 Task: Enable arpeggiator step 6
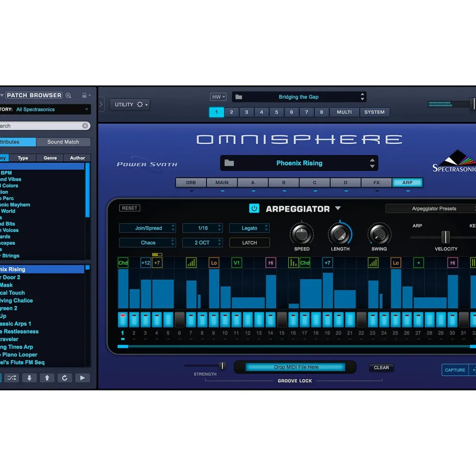pyautogui.click(x=179, y=319)
